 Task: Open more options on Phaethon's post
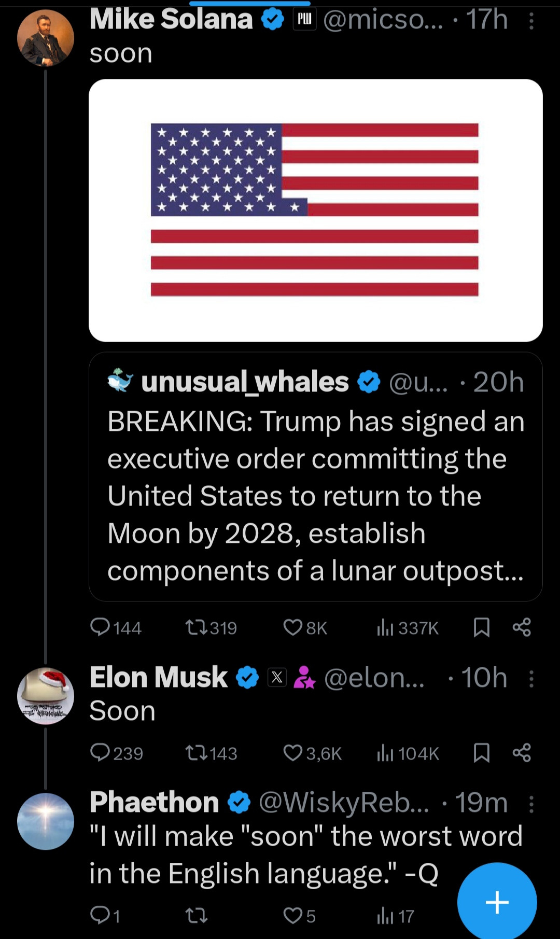tap(531, 804)
